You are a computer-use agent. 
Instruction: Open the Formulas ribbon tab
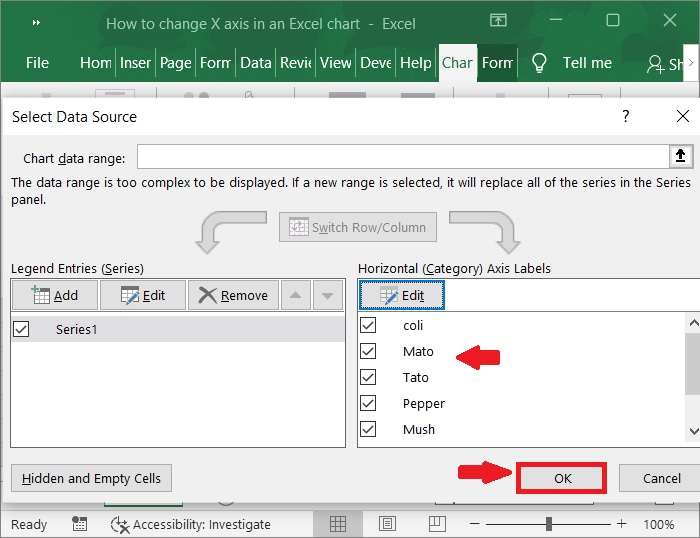click(215, 63)
